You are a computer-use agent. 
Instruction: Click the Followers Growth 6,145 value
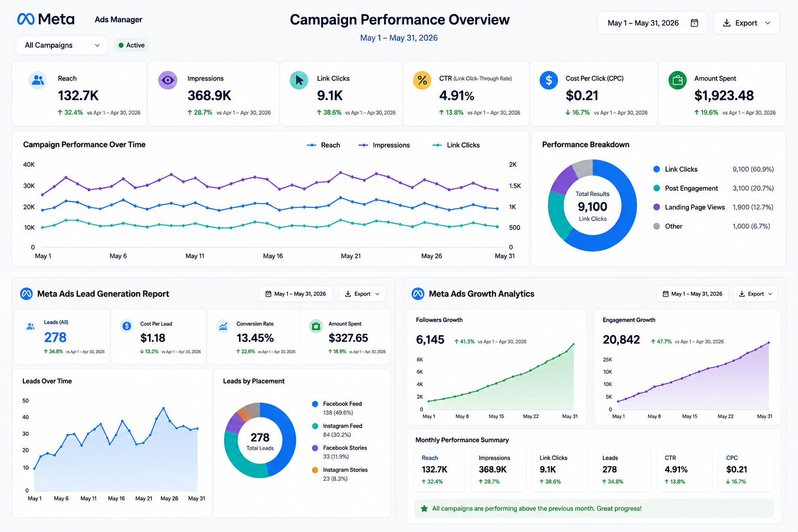point(430,340)
